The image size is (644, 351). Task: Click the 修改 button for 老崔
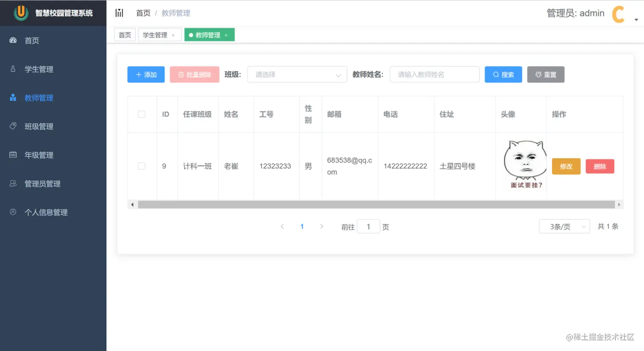pyautogui.click(x=566, y=166)
